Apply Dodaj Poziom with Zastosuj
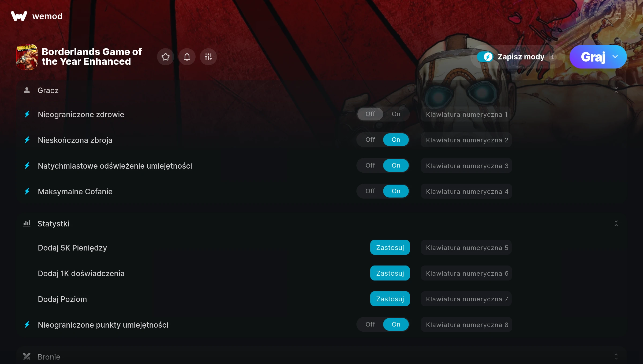 [x=390, y=299]
